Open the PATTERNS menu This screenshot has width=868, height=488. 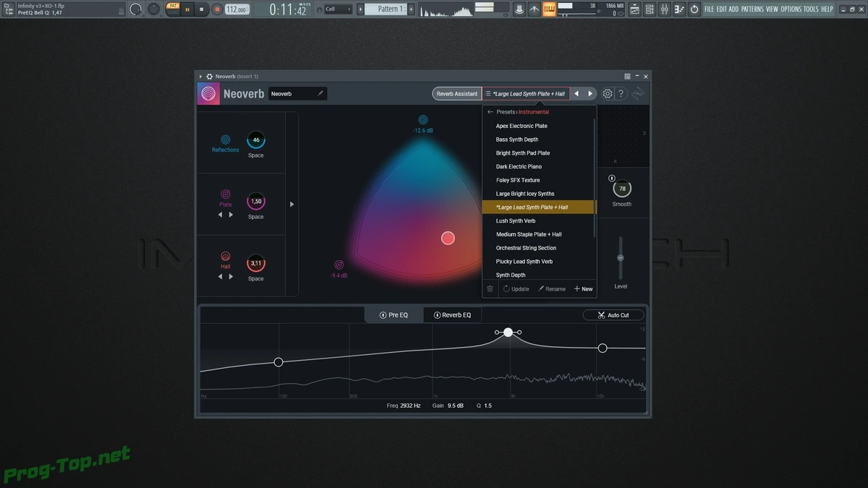coord(752,9)
